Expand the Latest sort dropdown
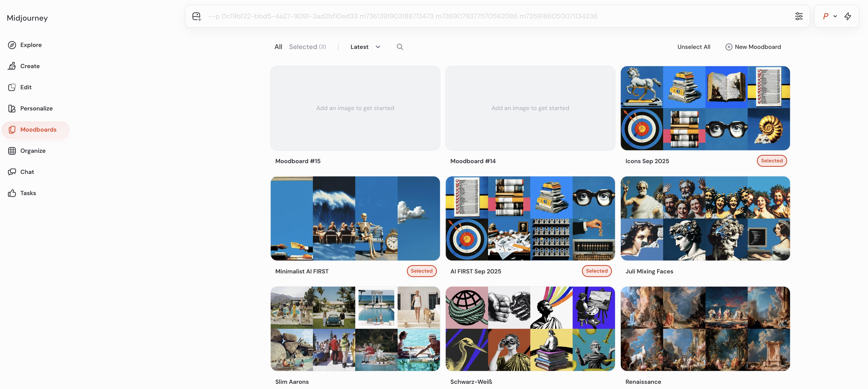868x389 pixels. tap(365, 47)
